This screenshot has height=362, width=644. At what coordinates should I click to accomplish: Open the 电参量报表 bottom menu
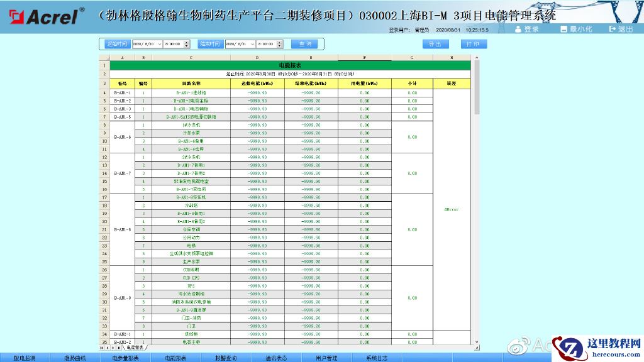(126, 358)
